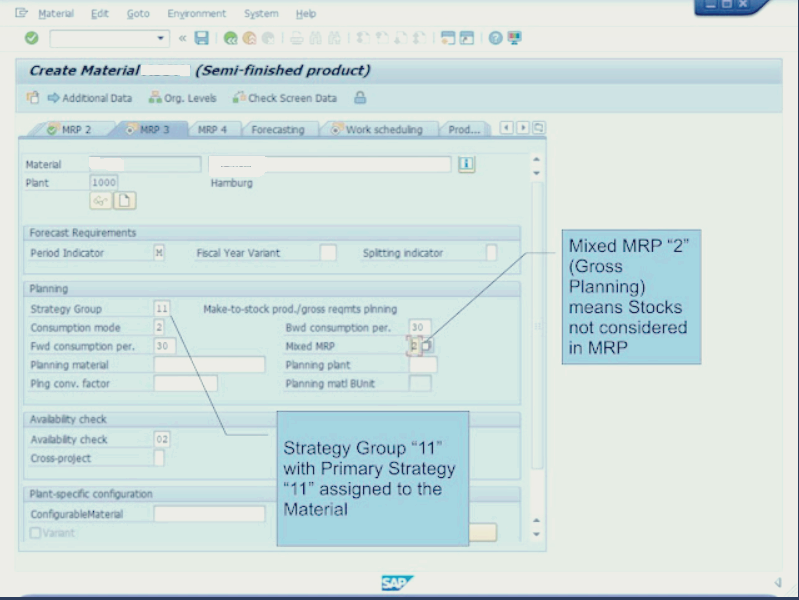Click the Find Next binoculars icon

tap(334, 38)
